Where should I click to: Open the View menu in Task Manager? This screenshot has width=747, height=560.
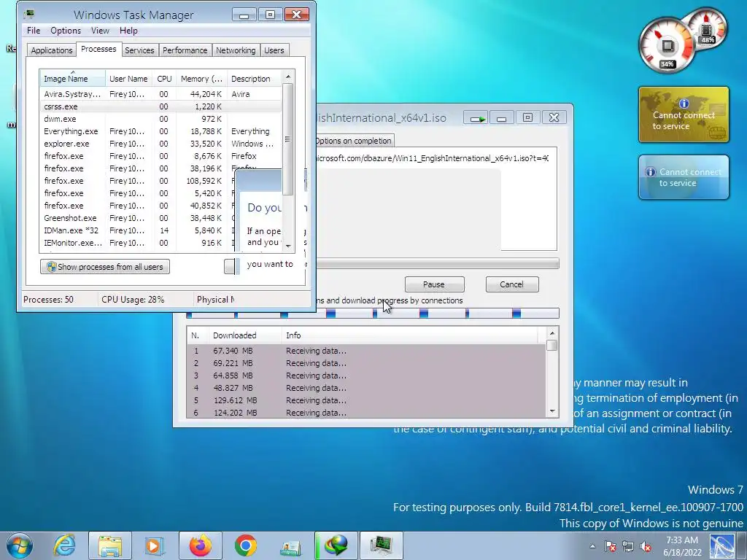tap(100, 31)
